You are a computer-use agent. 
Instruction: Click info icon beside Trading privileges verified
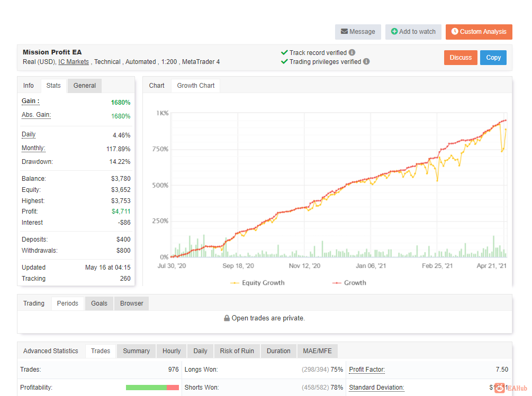point(366,62)
